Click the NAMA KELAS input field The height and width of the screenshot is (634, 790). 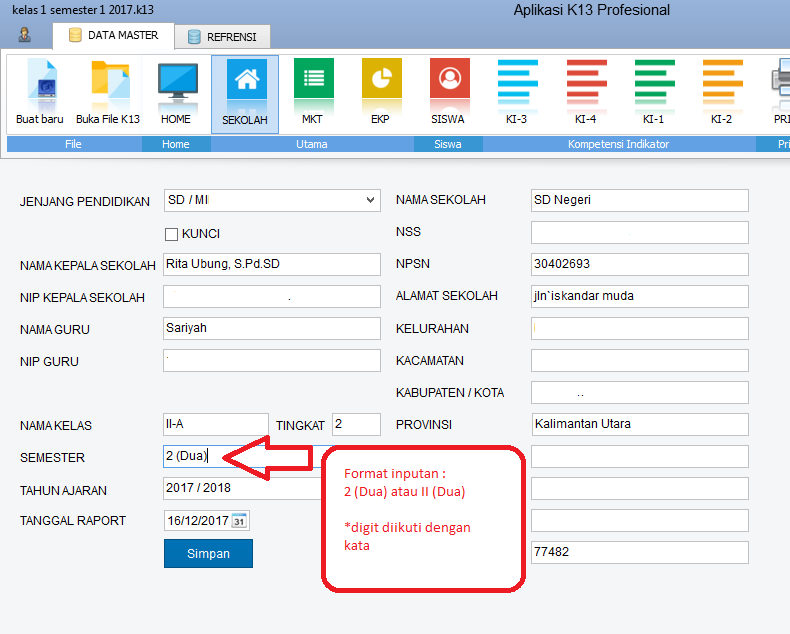click(215, 424)
